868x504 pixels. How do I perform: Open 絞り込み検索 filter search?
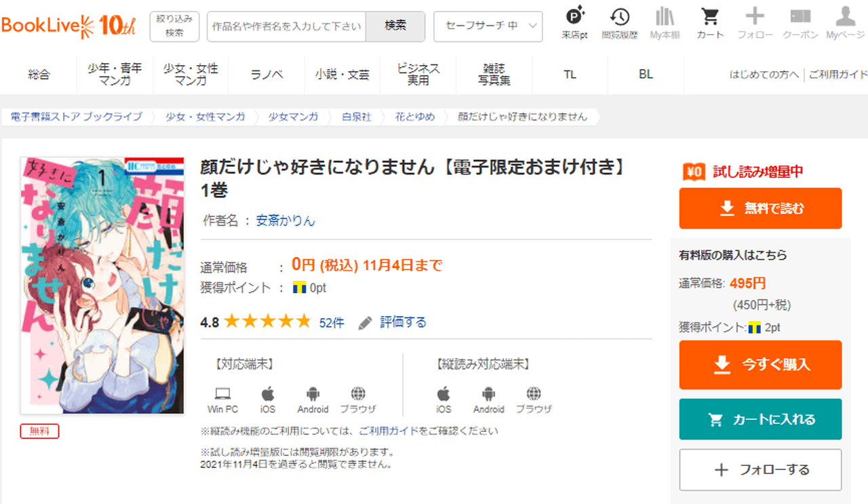(x=174, y=26)
